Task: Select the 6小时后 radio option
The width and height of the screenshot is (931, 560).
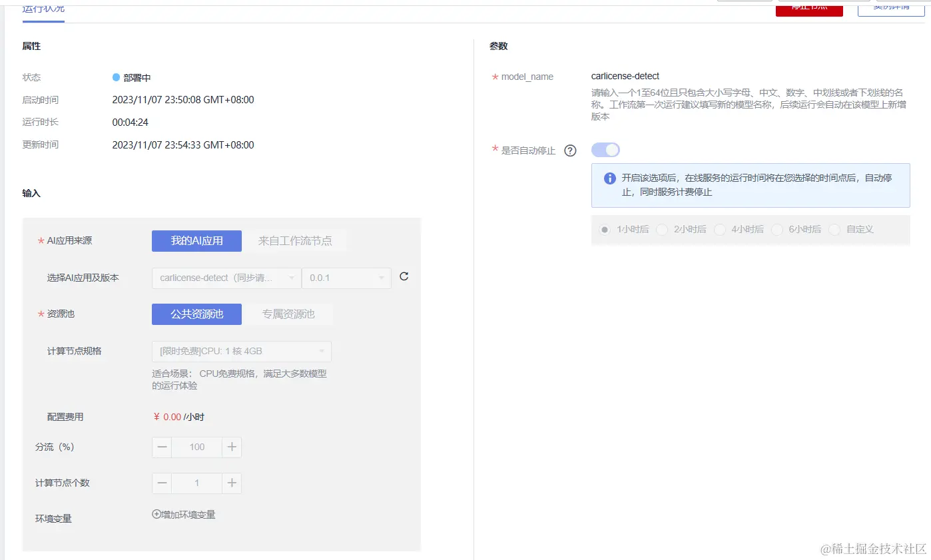Action: point(776,229)
